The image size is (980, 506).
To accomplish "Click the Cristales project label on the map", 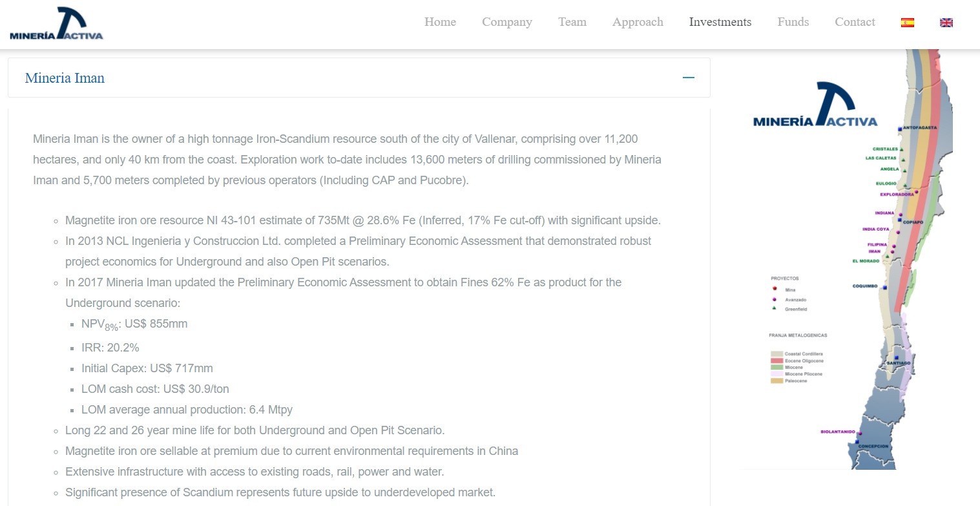I will (x=885, y=149).
